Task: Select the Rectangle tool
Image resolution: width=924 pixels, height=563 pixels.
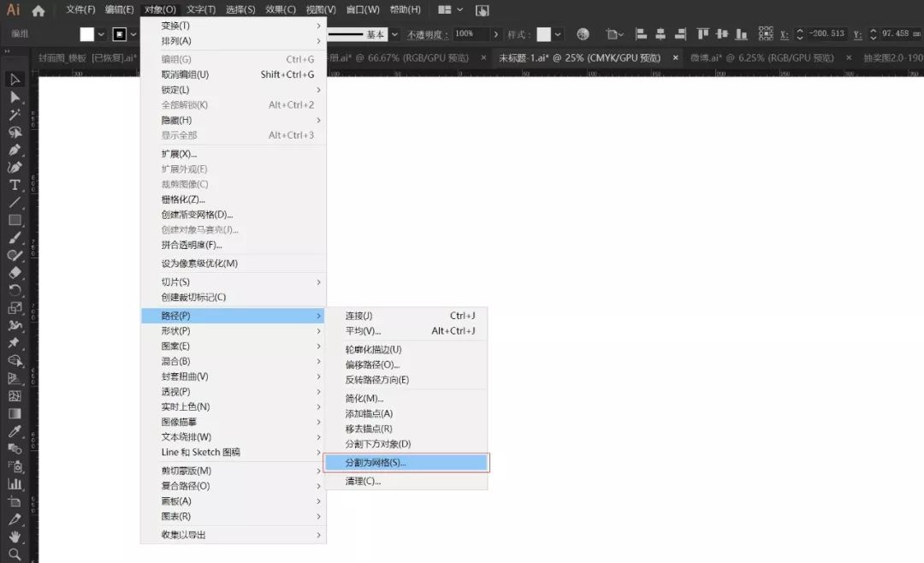Action: [15, 220]
